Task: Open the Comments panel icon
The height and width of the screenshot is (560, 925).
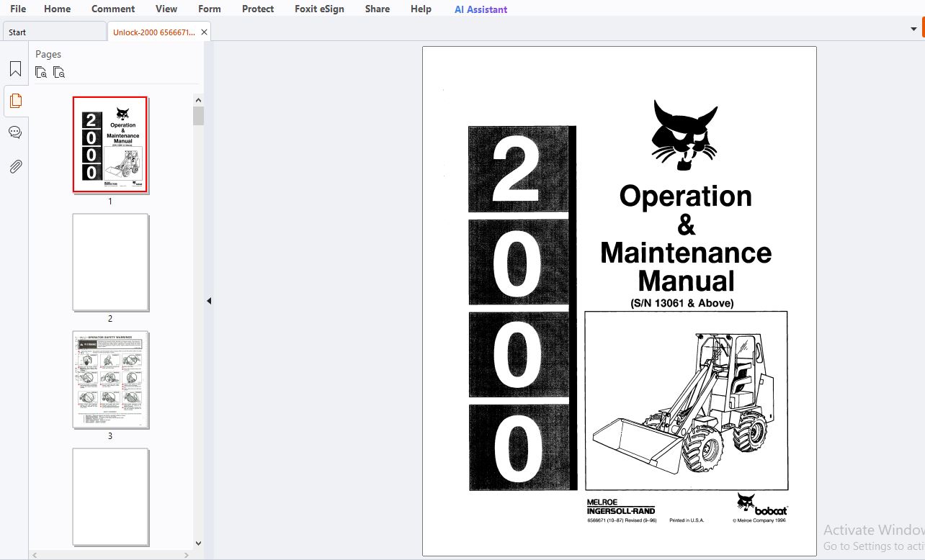Action: tap(15, 132)
